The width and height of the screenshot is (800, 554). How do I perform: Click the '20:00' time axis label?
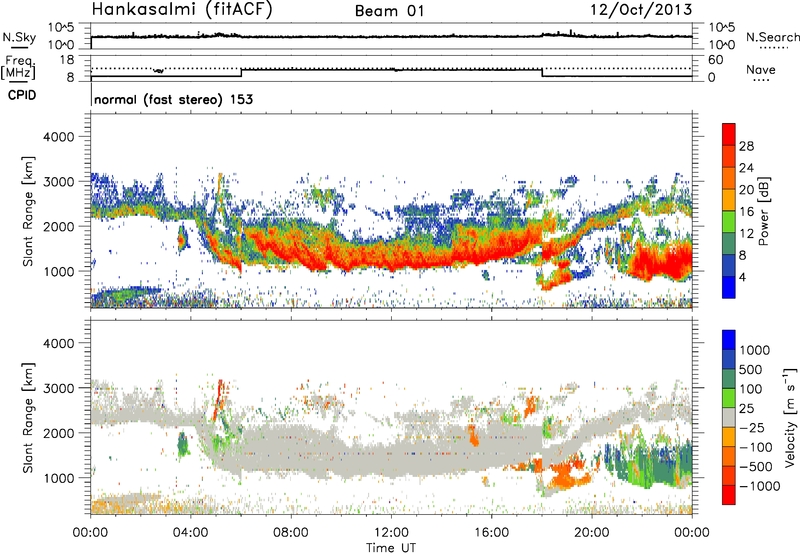592,533
